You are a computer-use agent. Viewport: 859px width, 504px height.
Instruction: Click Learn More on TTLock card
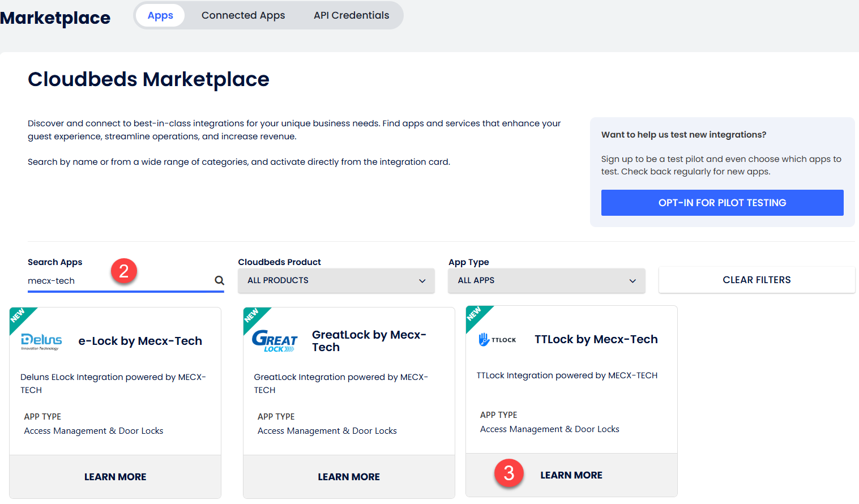(x=571, y=475)
